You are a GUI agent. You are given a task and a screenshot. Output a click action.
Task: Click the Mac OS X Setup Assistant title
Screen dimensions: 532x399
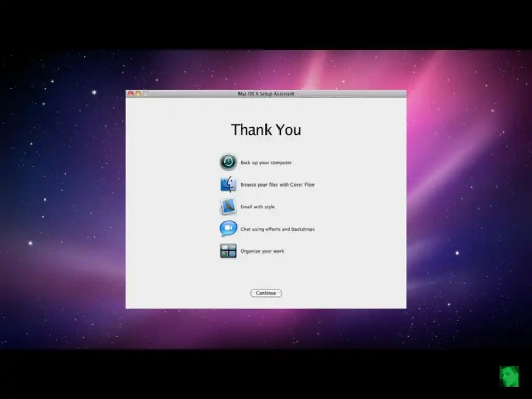coord(266,94)
